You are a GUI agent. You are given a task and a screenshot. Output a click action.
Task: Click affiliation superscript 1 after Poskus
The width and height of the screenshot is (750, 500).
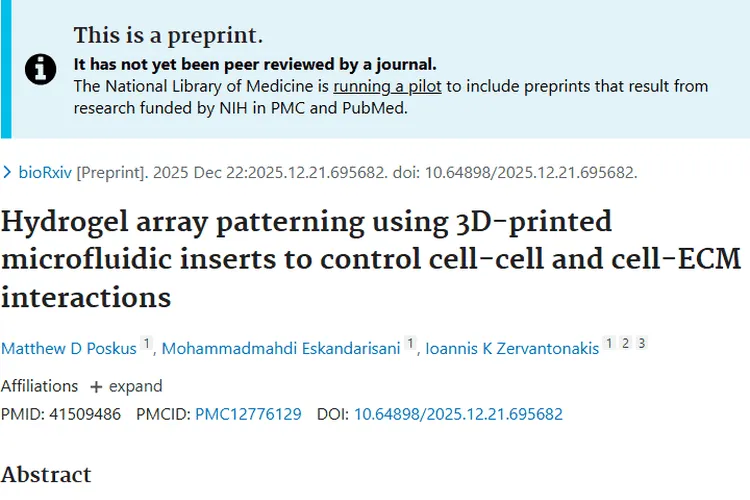click(146, 344)
